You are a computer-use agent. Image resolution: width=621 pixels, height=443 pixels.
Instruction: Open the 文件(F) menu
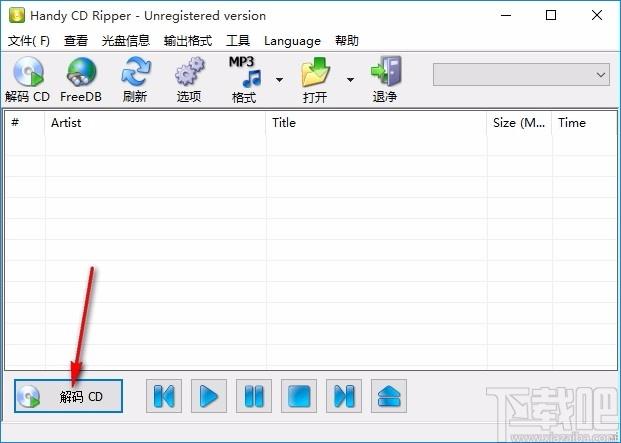(x=29, y=41)
